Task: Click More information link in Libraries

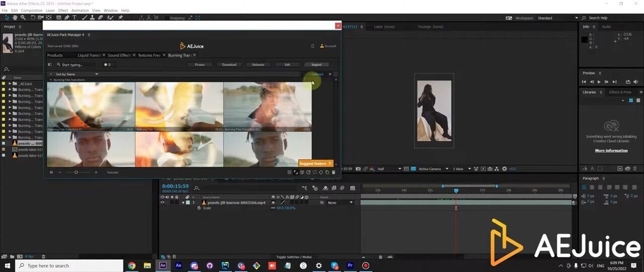Action: 611,150
